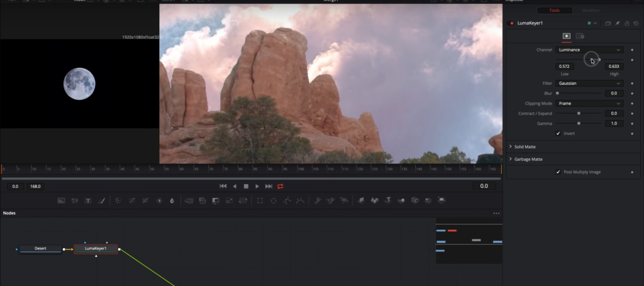Viewport: 644px width, 286px height.
Task: Switch to the Modifiers tab
Action: click(591, 10)
